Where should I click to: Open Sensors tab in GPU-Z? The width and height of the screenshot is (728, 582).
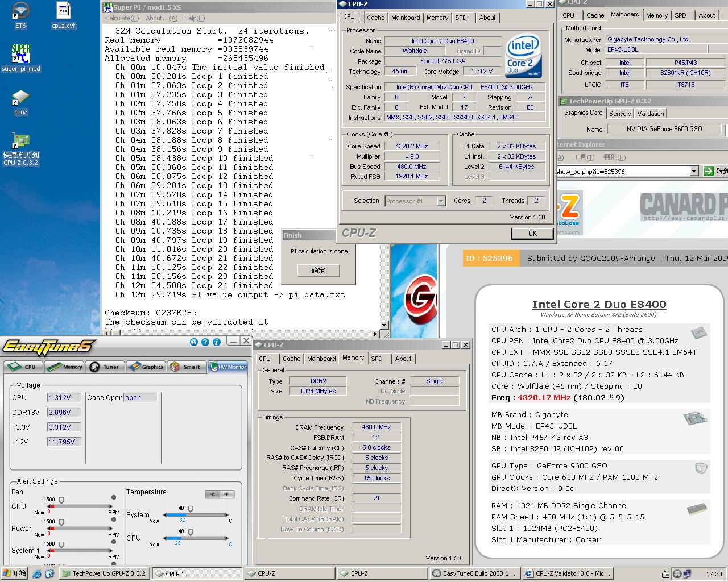coord(619,114)
